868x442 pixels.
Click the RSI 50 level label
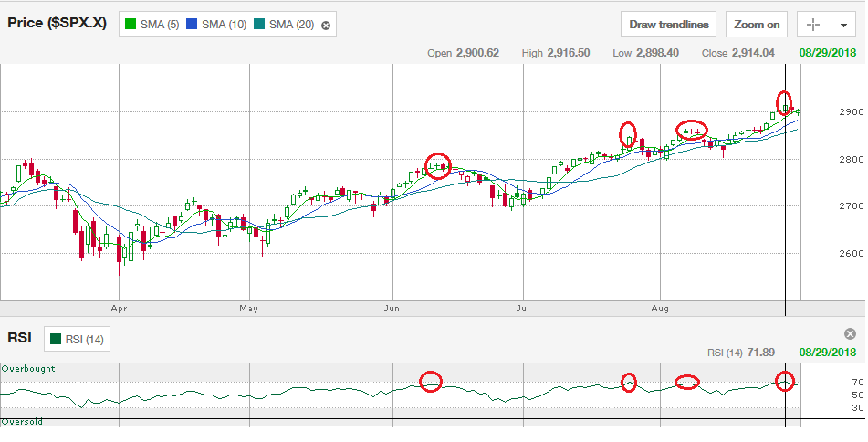(x=858, y=395)
